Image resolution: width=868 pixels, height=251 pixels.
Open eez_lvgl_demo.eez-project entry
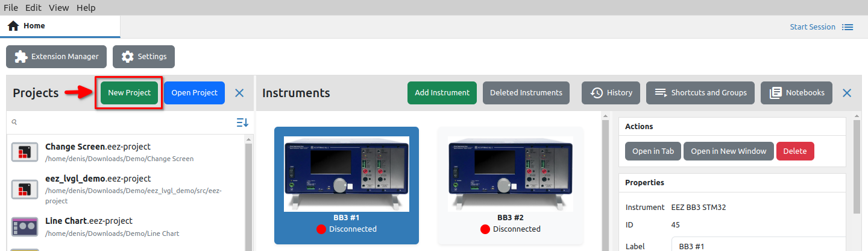(x=125, y=189)
